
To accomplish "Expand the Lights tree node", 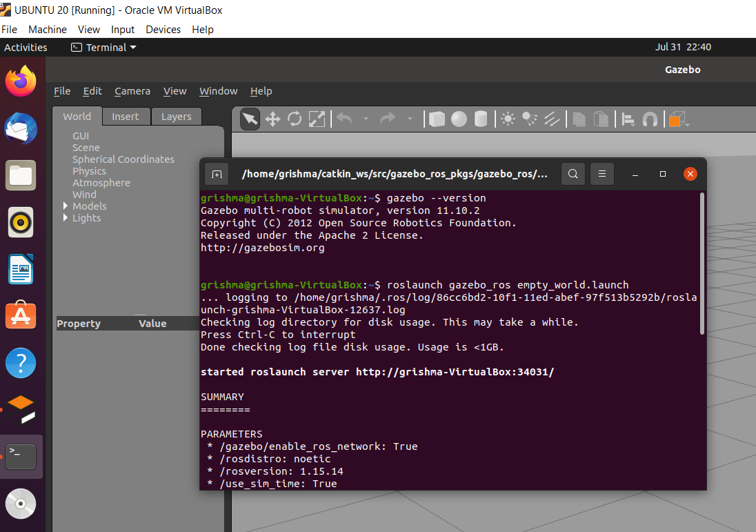I will (65, 218).
